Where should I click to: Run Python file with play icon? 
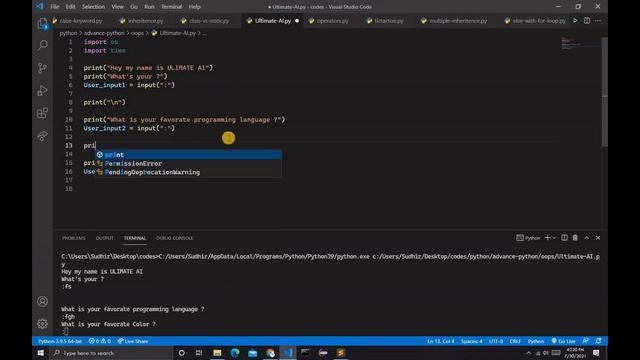(575, 20)
